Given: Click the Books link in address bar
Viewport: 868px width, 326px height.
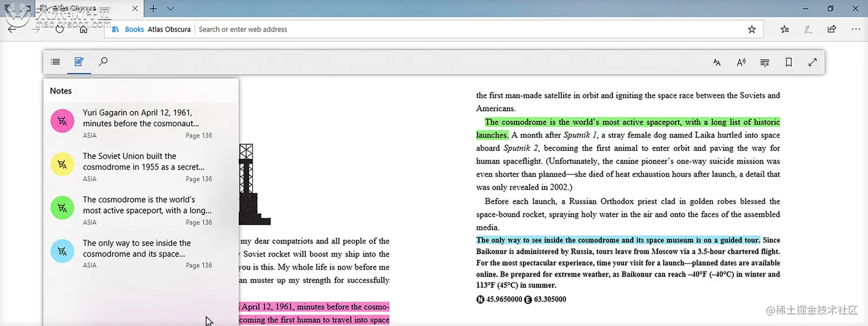Looking at the screenshot, I should pyautogui.click(x=134, y=29).
